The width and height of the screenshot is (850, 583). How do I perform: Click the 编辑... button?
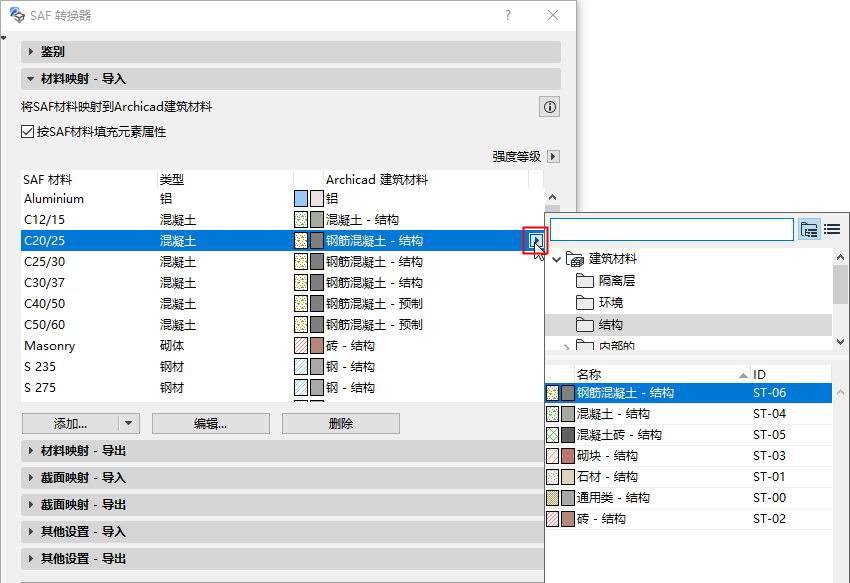(x=210, y=424)
